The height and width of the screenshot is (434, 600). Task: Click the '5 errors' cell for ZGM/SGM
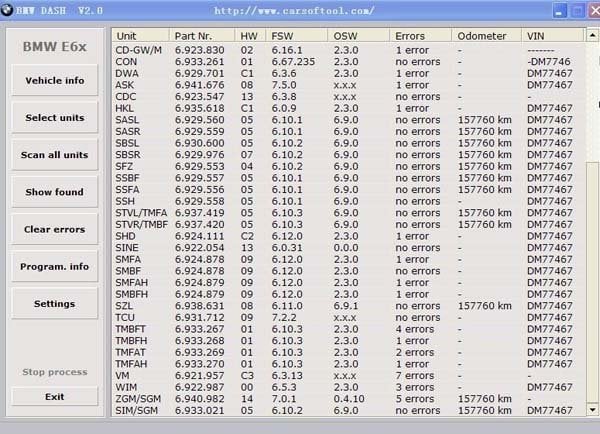pyautogui.click(x=415, y=399)
